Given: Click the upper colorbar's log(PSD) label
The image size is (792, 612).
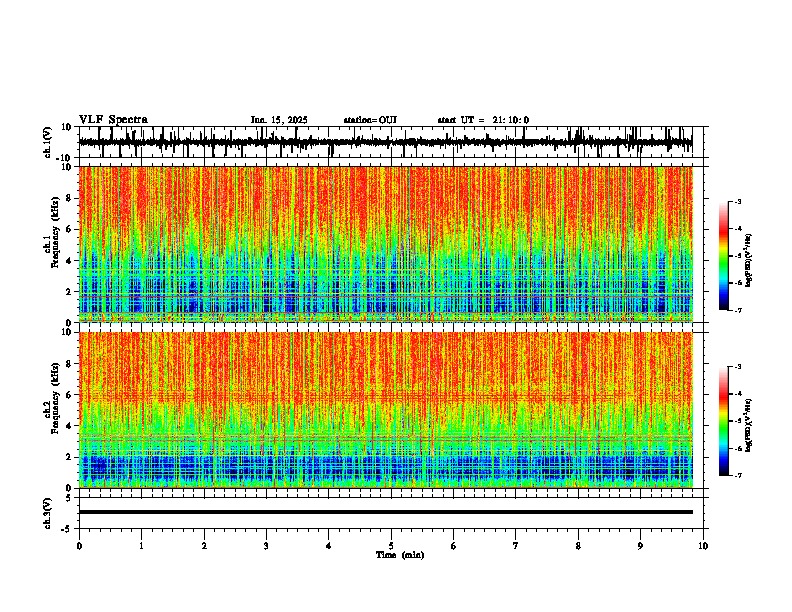Looking at the screenshot, I should (748, 261).
